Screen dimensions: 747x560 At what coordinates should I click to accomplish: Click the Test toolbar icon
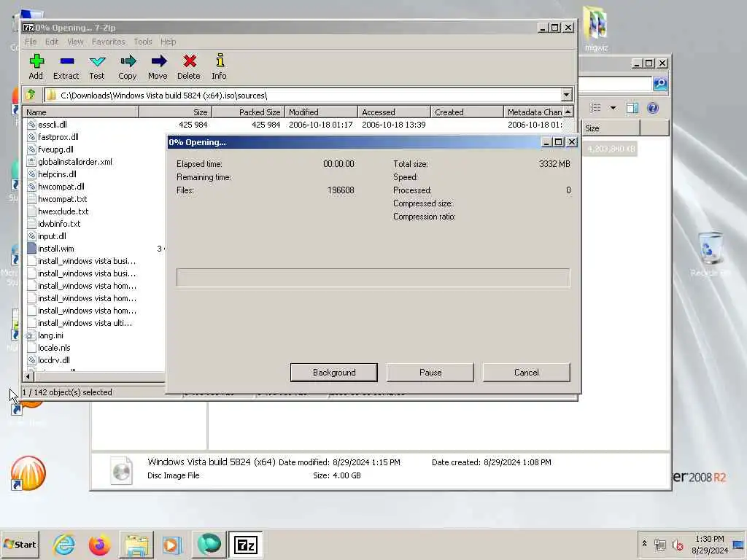click(97, 66)
